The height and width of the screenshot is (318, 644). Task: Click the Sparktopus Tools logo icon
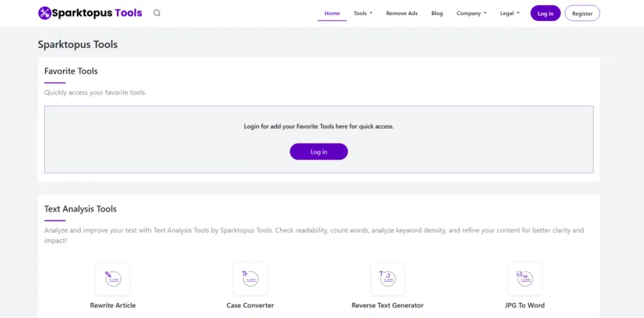(x=44, y=13)
